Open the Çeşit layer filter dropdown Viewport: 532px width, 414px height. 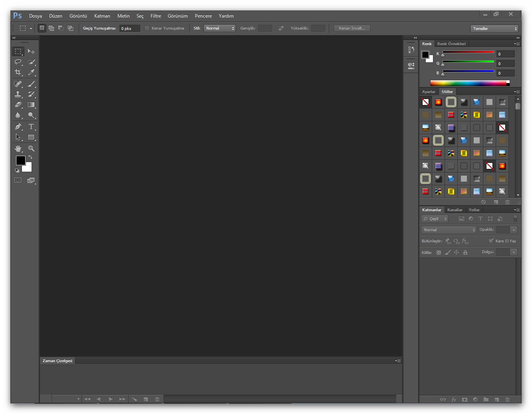pyautogui.click(x=435, y=219)
